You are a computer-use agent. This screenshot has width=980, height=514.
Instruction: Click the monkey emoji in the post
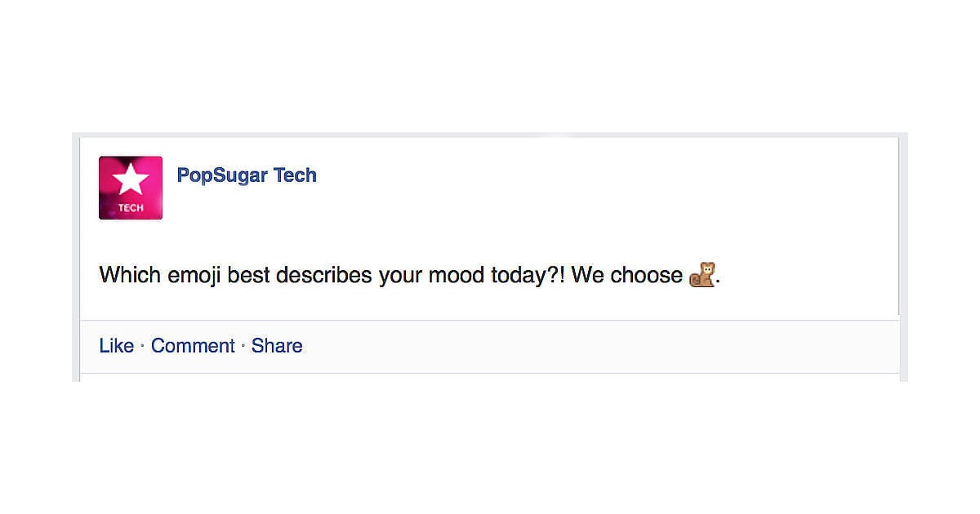[702, 275]
